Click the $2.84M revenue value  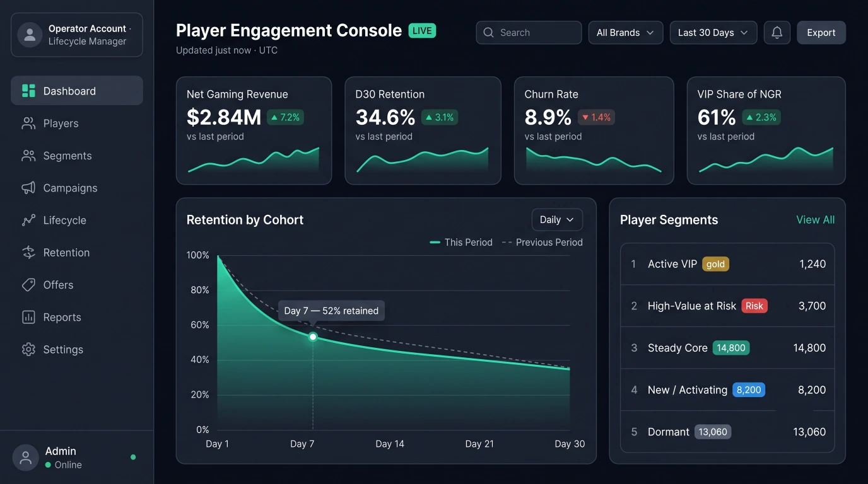click(224, 117)
